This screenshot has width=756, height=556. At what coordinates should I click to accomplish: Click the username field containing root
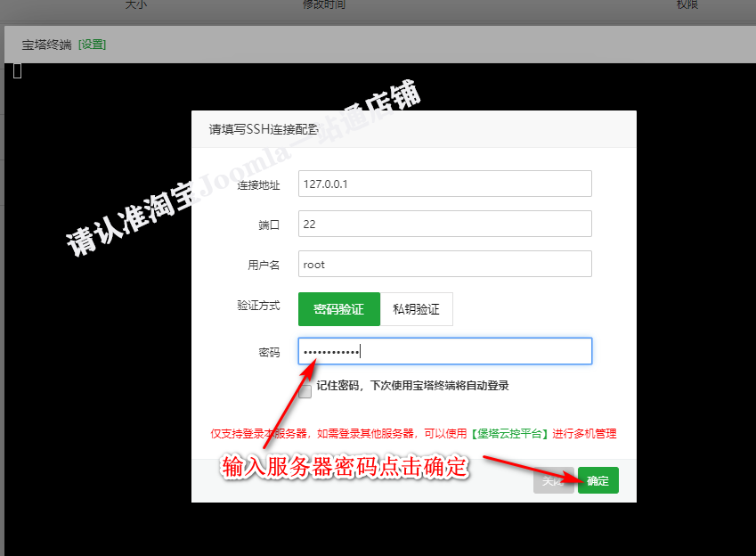444,264
